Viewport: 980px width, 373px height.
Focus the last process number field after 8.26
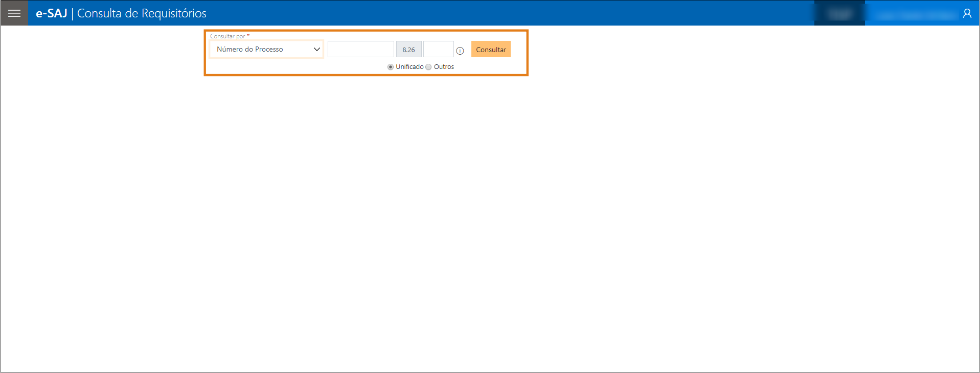439,49
